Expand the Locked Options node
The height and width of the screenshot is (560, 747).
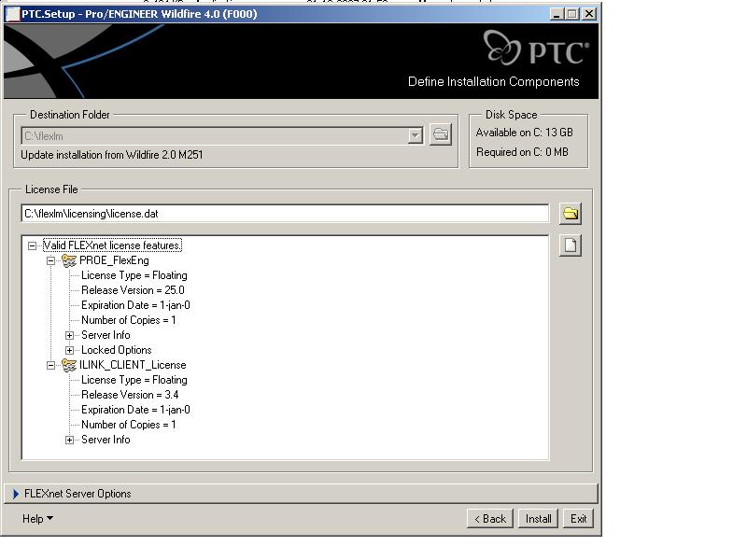click(69, 351)
